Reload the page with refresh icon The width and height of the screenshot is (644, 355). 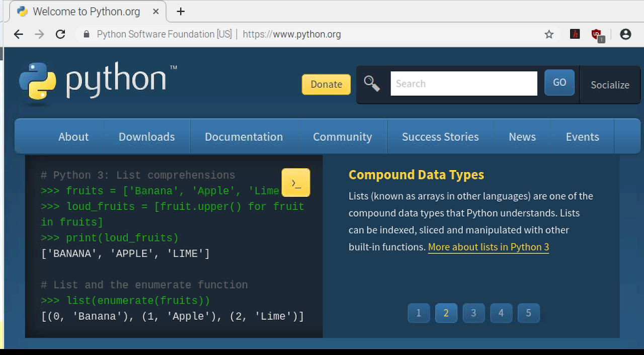pyautogui.click(x=60, y=34)
